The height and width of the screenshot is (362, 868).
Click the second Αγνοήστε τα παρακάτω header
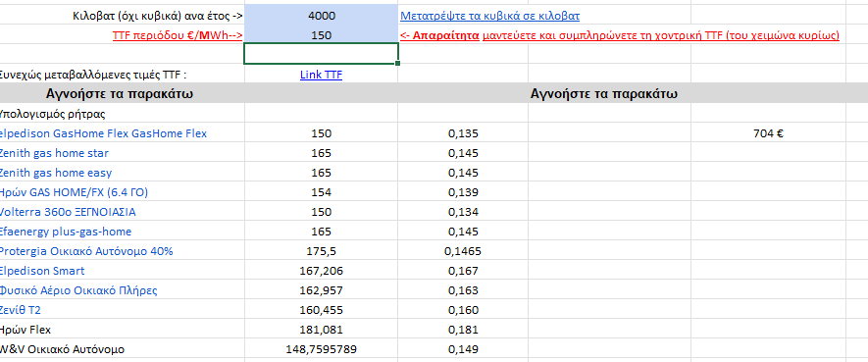604,94
